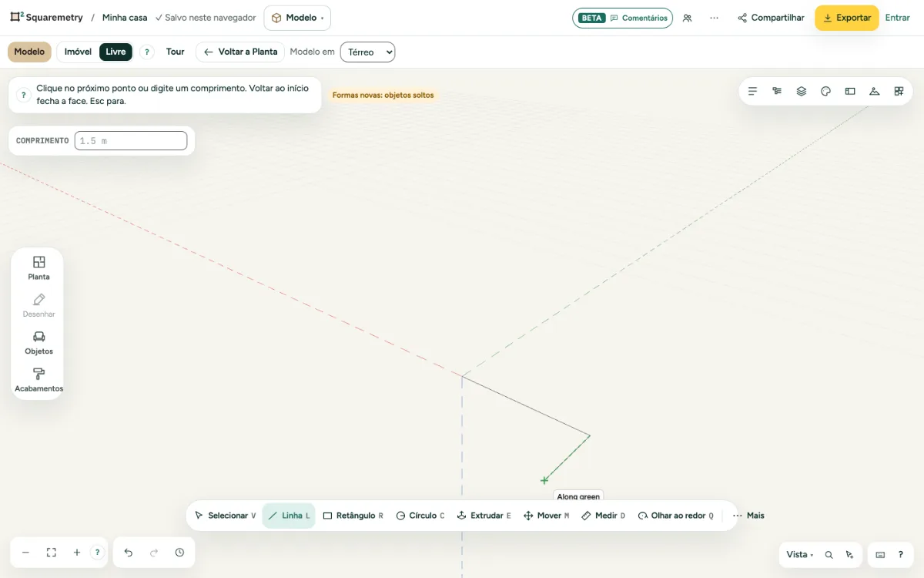Click the yellow Exportar button
Screen dimensions: 924x578
pyautogui.click(x=847, y=18)
